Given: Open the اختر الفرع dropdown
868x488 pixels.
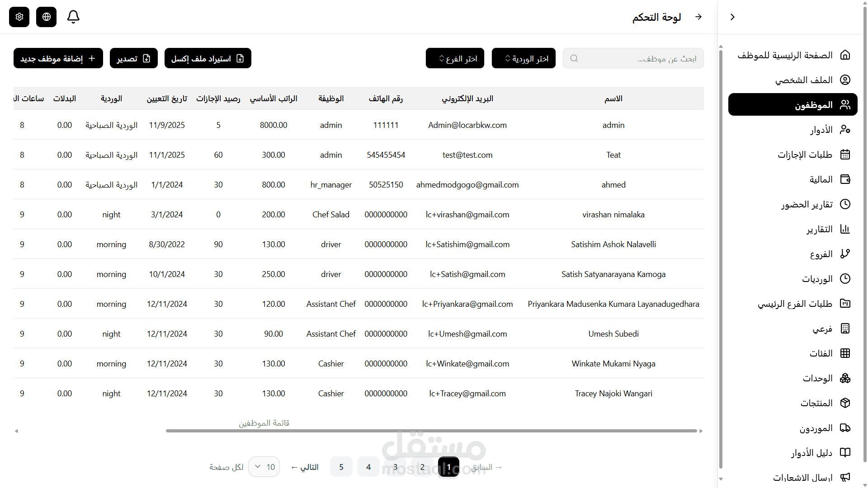Looking at the screenshot, I should pos(454,58).
